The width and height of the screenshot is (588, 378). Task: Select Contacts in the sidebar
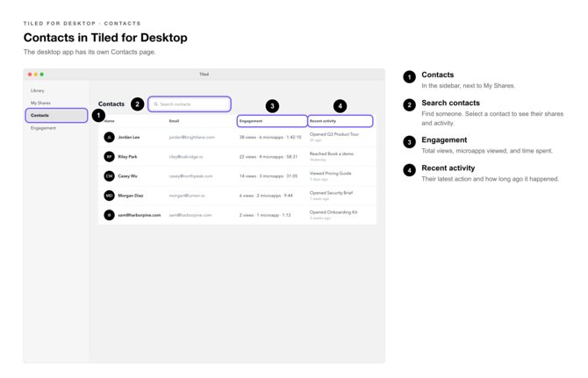click(57, 116)
